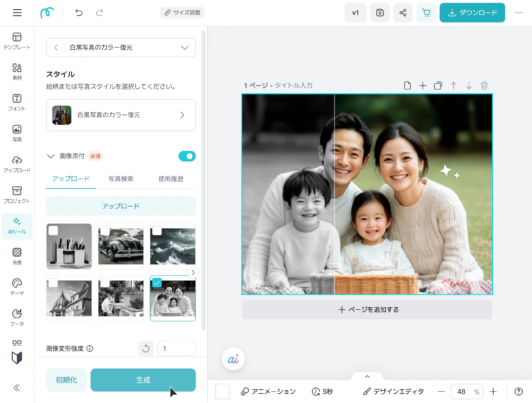532x403 pixels.
Task: Show next uploaded images with arrow
Action: [x=193, y=272]
